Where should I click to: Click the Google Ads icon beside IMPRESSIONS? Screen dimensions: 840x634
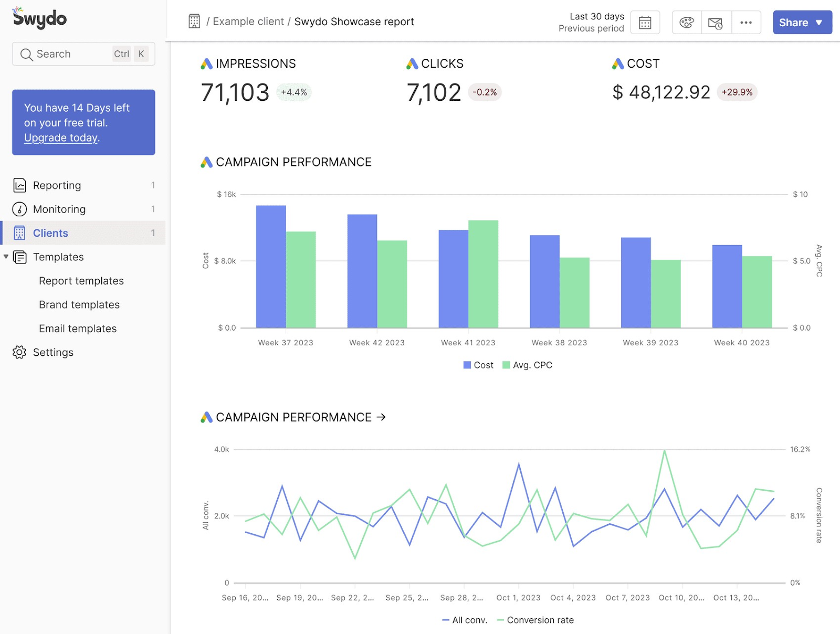pos(205,64)
